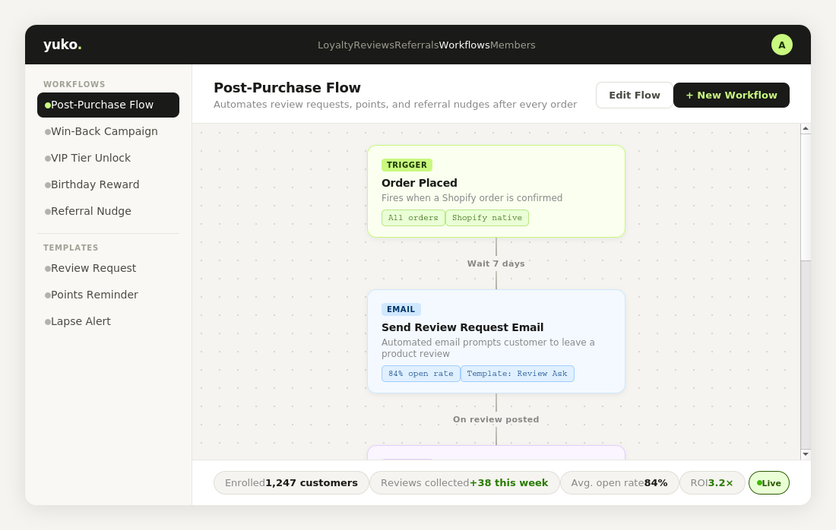The width and height of the screenshot is (836, 530).
Task: Create a workflow with New Workflow button
Action: tap(732, 95)
